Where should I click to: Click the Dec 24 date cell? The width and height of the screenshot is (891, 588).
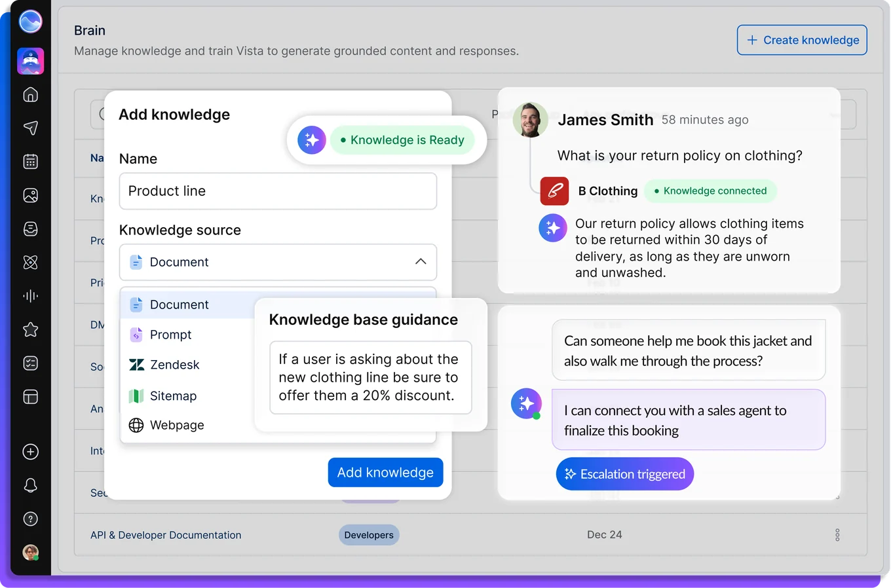[605, 535]
